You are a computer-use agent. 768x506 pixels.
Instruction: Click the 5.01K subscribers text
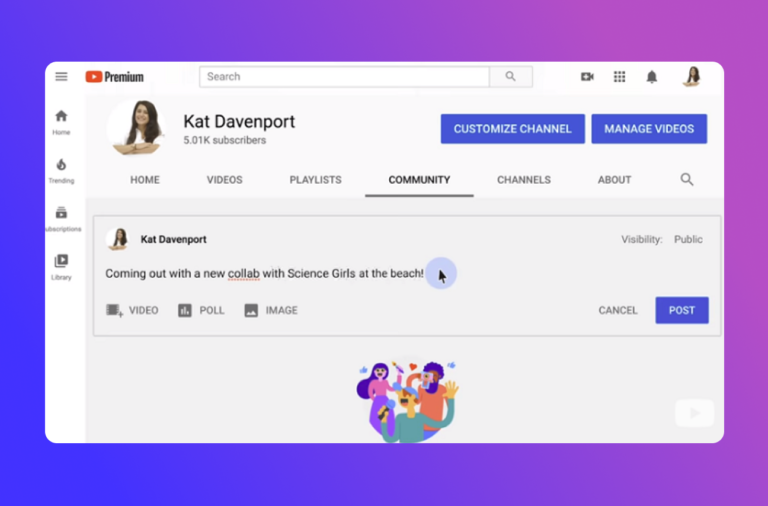tap(225, 140)
